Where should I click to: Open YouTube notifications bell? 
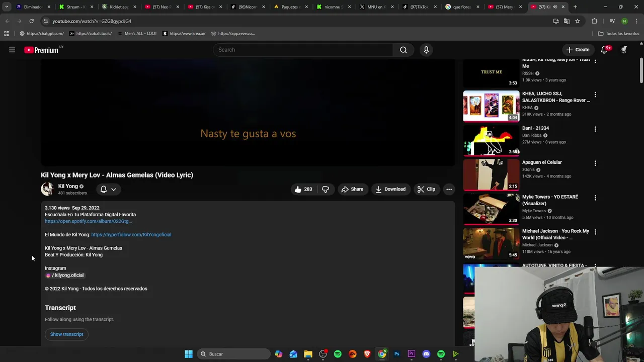[x=605, y=50]
